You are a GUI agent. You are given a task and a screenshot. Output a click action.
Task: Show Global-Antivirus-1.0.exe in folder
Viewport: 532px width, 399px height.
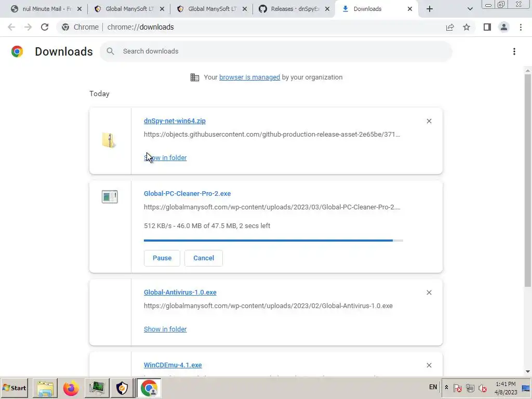click(165, 329)
